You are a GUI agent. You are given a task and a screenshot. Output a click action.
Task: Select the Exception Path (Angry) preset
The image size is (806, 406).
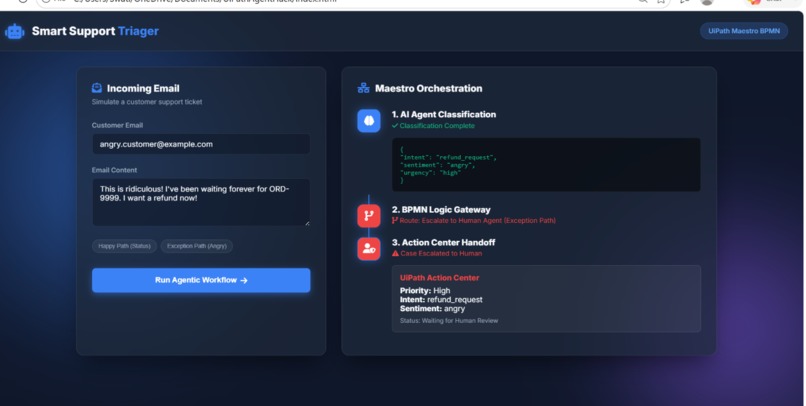(197, 246)
